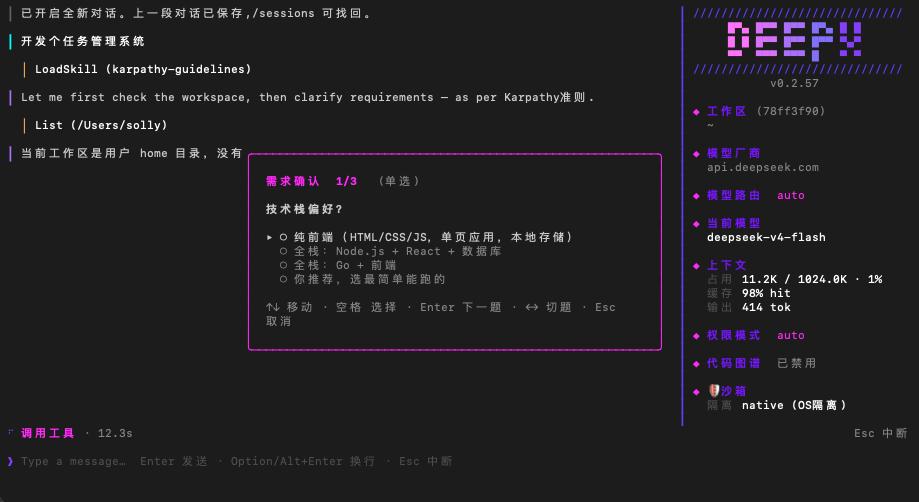Screen dimensions: 919x502
Task: Click the Let me first check the workspace message
Action: pyautogui.click(x=308, y=97)
